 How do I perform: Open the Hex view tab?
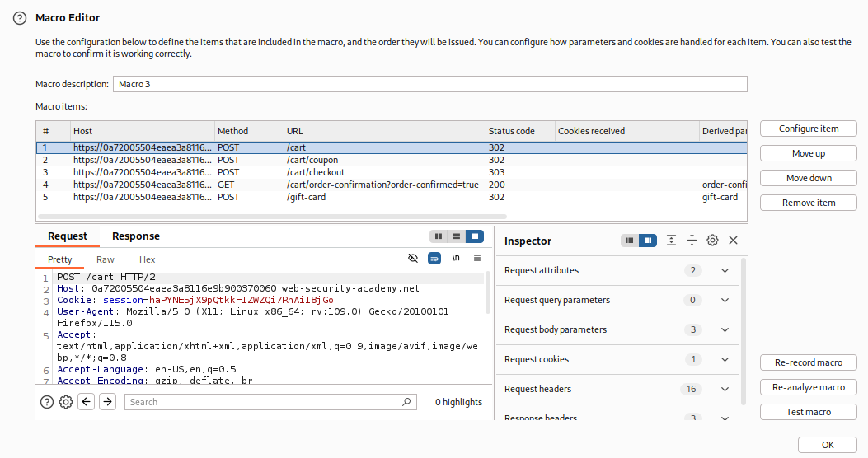click(x=148, y=259)
